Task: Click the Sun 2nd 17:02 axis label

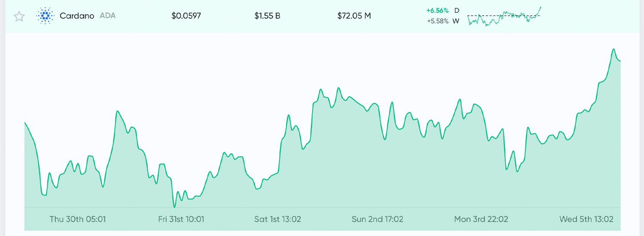Action: 377,219
